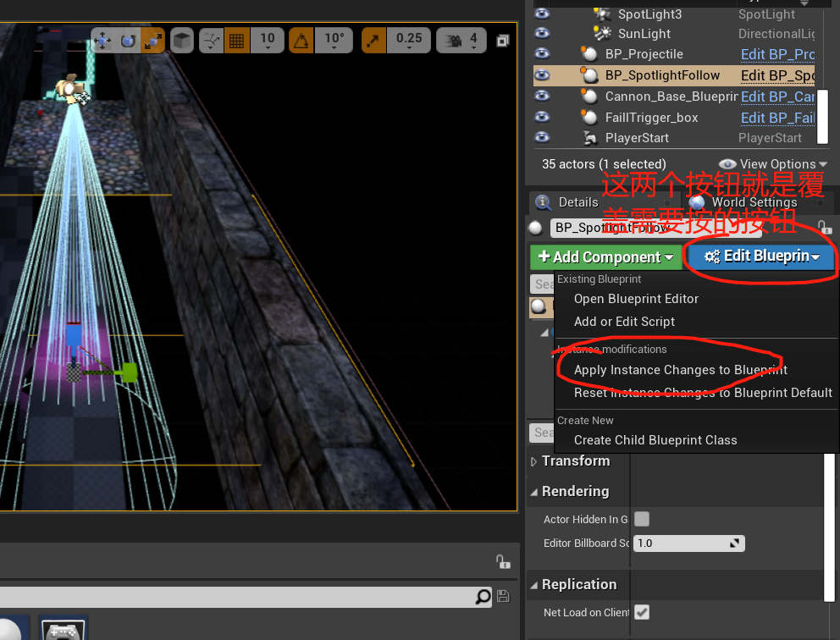Click the Edit Blueprint dropdown button
This screenshot has height=640, width=840.
click(761, 257)
